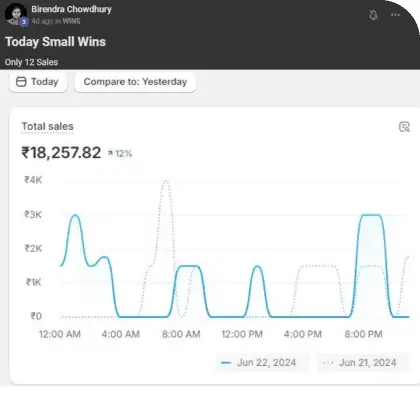
Task: Click the dotted line peak near 8:00 AM
Action: click(x=166, y=182)
